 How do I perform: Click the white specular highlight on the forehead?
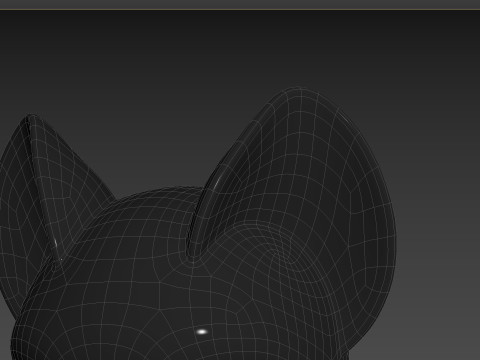[x=202, y=332]
